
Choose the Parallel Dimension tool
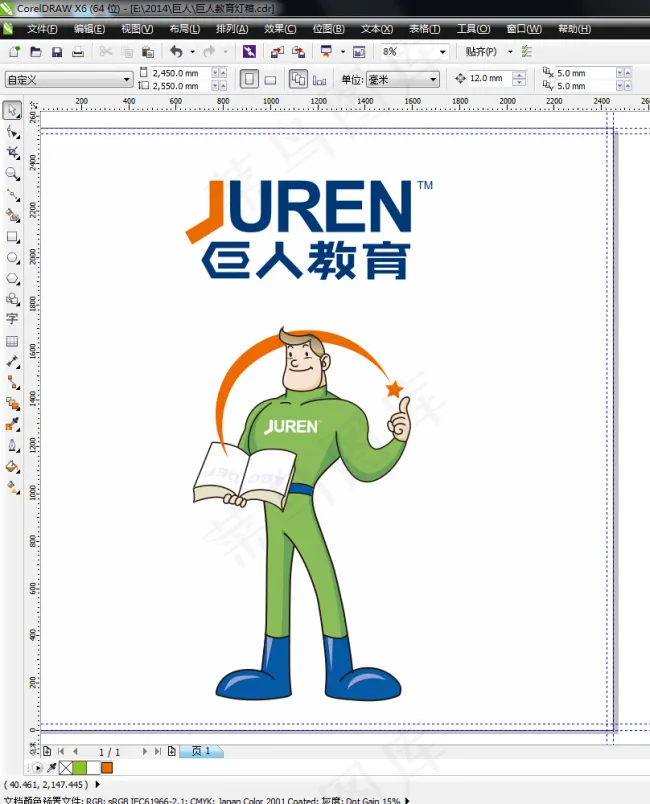tap(12, 362)
